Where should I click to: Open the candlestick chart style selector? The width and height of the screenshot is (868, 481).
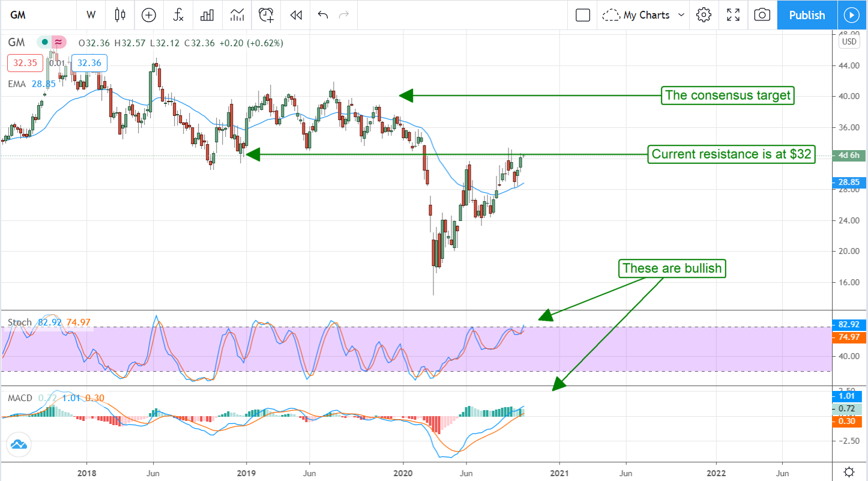120,15
